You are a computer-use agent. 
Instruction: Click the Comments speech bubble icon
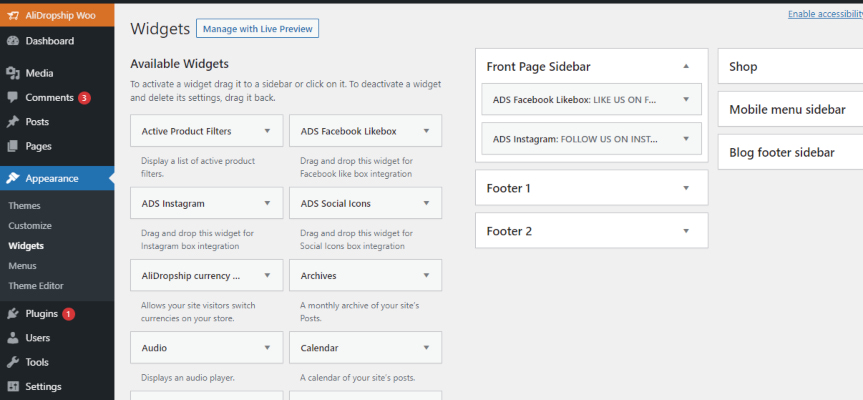[13, 98]
